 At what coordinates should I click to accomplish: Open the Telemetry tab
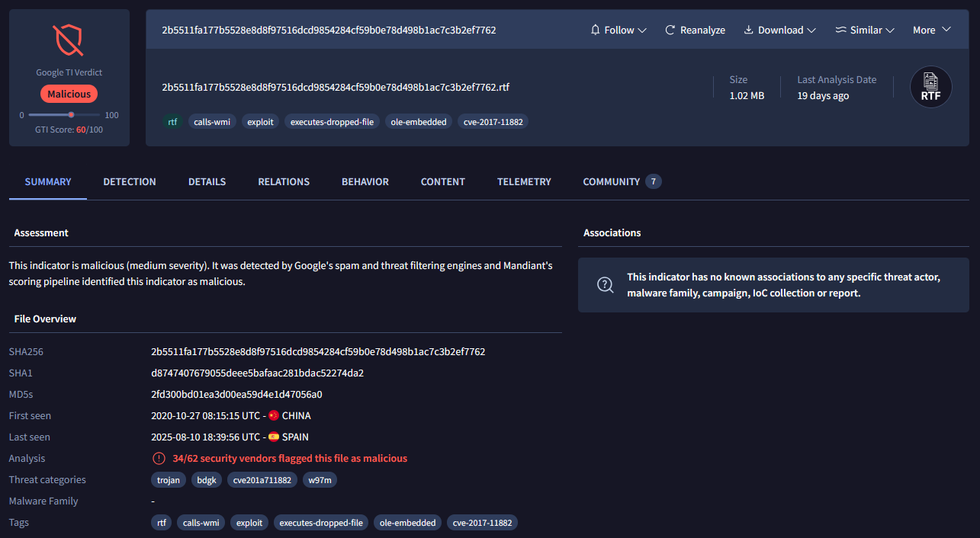click(524, 181)
